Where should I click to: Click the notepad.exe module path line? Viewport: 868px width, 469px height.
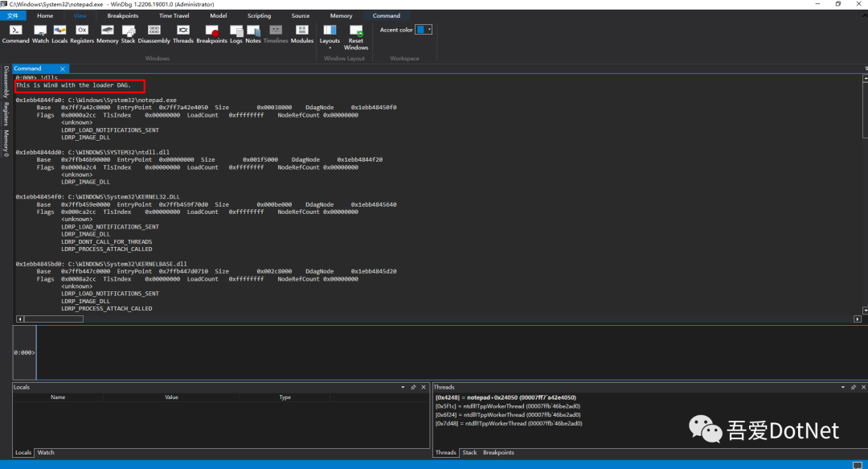(96, 101)
